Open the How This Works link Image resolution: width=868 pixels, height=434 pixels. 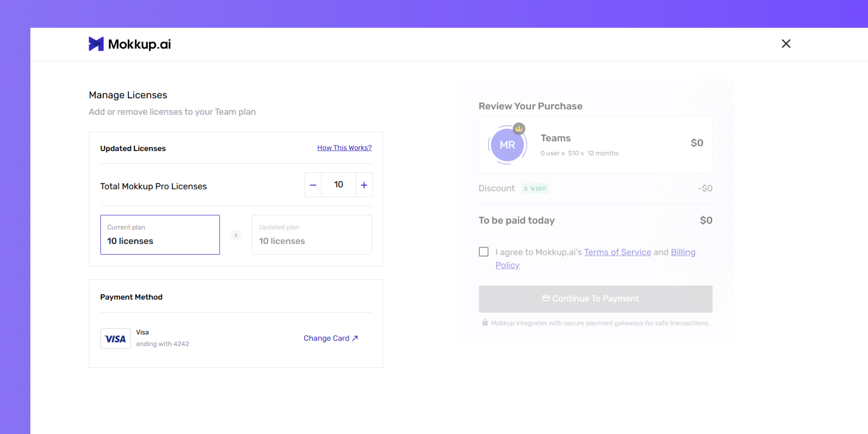(344, 148)
